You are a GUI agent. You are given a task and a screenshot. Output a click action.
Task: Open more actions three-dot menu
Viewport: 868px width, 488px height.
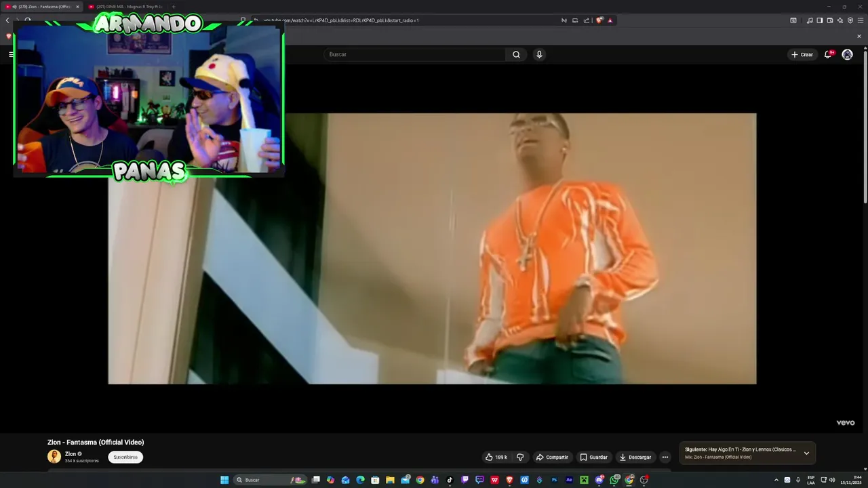click(x=665, y=457)
